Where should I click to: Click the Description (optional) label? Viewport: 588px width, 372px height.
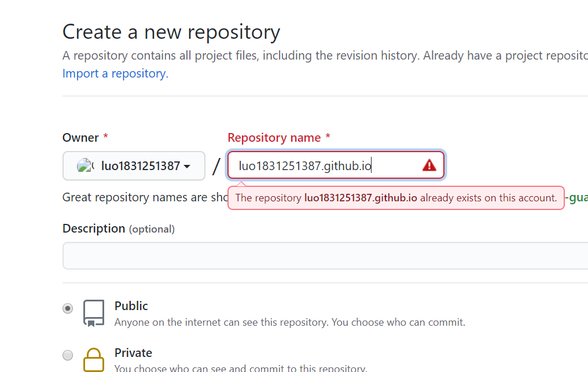pyautogui.click(x=119, y=229)
